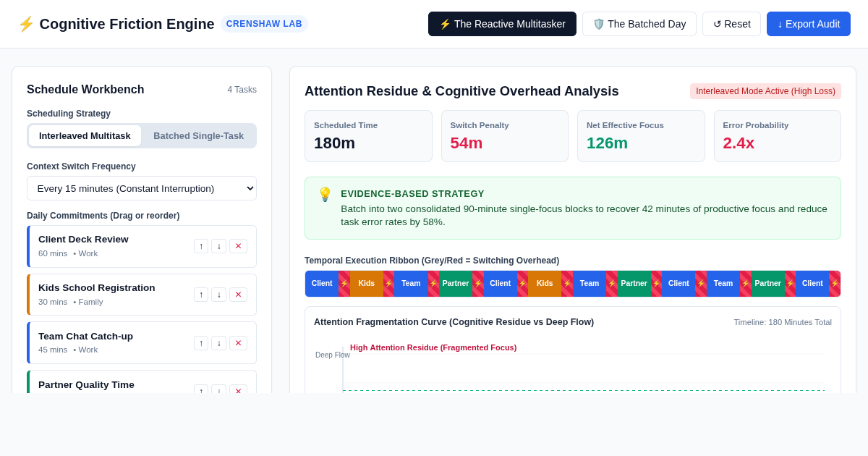Viewport: 868px width, 456px height.
Task: Click the Net Effective Focus 126m value
Action: point(607,143)
